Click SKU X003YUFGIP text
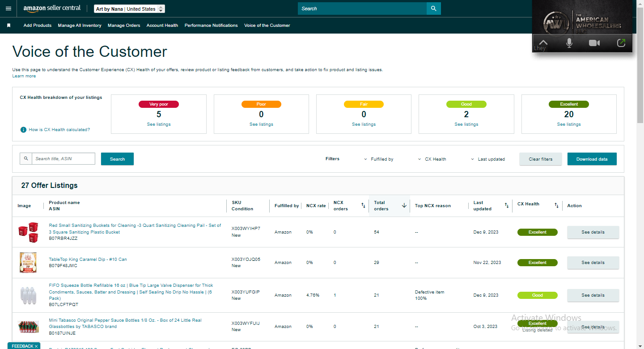This screenshot has width=644, height=349. 246,292
